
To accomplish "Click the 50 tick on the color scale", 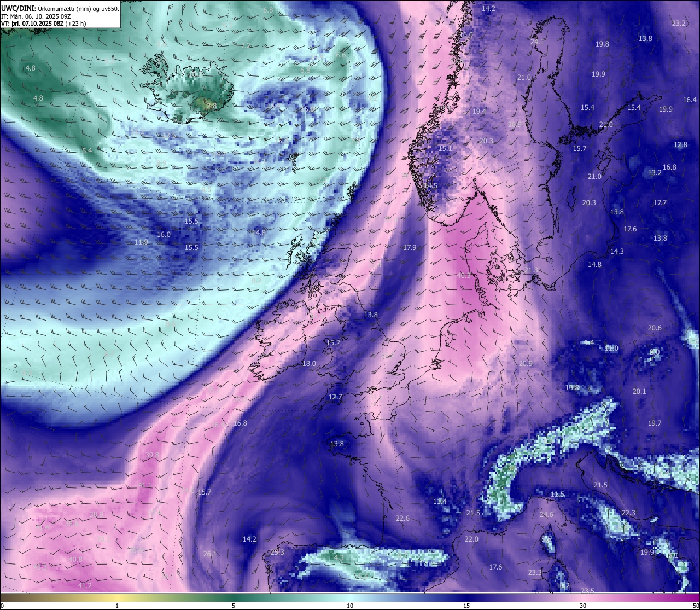I will pyautogui.click(x=695, y=606).
